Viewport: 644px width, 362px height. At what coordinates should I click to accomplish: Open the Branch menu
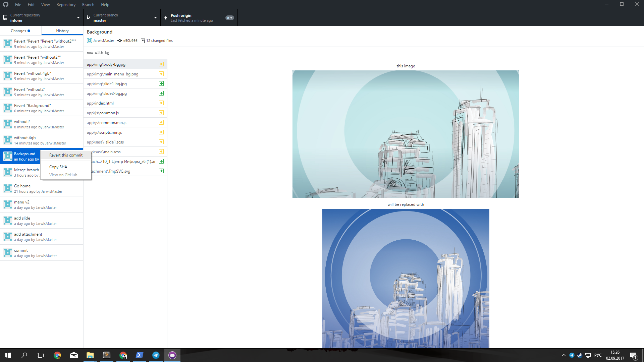[x=88, y=4]
